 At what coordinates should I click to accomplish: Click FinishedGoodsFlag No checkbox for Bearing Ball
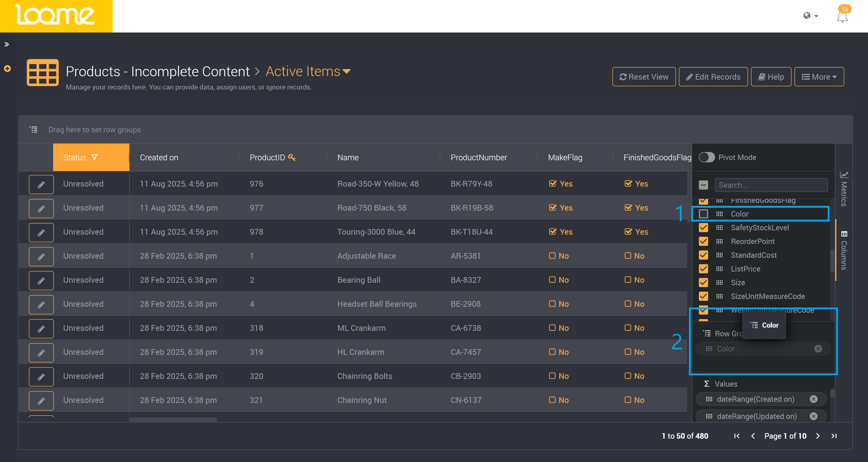[x=628, y=280]
